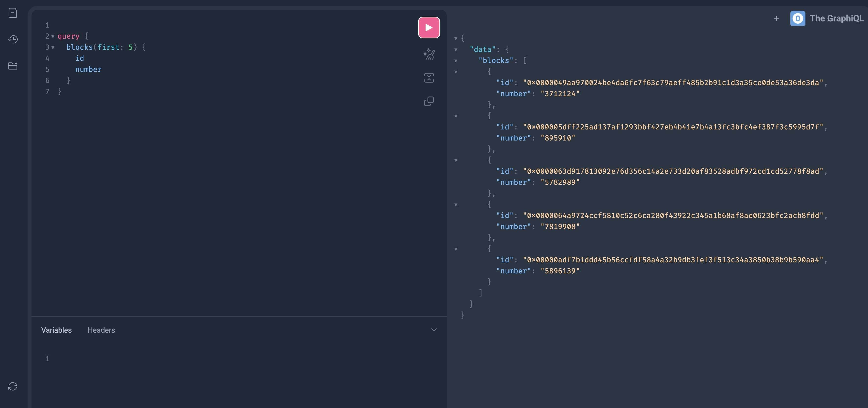Open the GraphiQL explorer plugin icon
Viewport: 868px width, 408px height.
[13, 66]
